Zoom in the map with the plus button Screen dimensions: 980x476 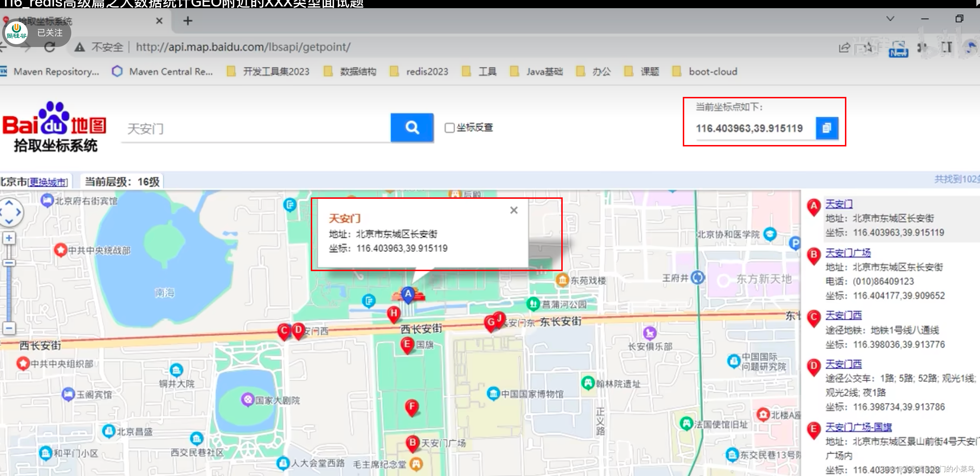(x=9, y=238)
